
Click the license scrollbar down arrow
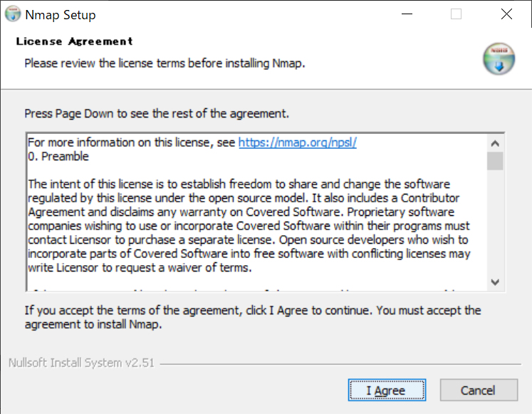(x=496, y=282)
